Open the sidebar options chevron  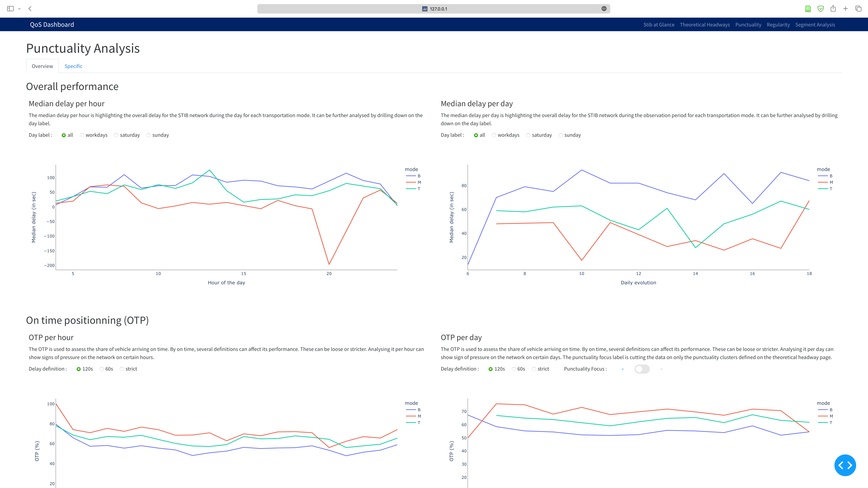[19, 9]
